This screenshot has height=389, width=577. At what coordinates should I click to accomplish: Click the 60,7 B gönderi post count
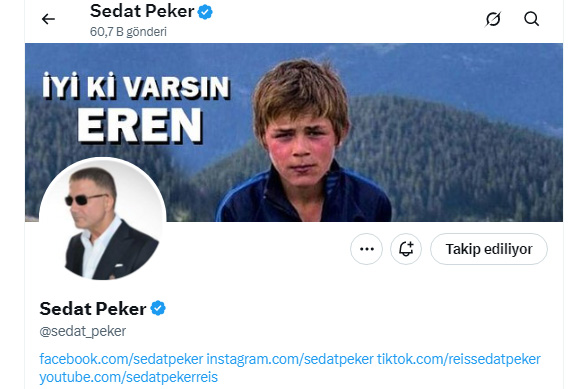tap(128, 32)
